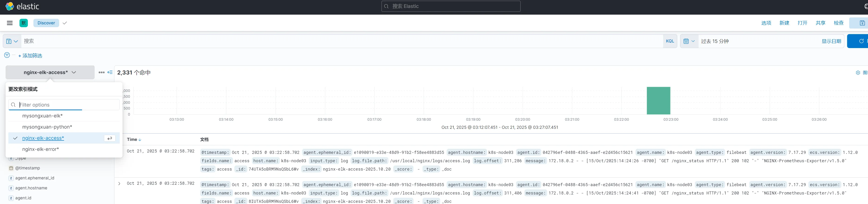Open the hamburger navigation menu
The height and width of the screenshot is (204, 868).
pyautogui.click(x=10, y=23)
